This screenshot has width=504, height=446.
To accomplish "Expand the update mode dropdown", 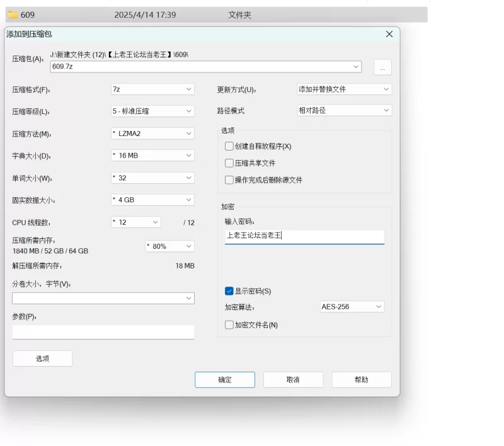I will pyautogui.click(x=344, y=89).
